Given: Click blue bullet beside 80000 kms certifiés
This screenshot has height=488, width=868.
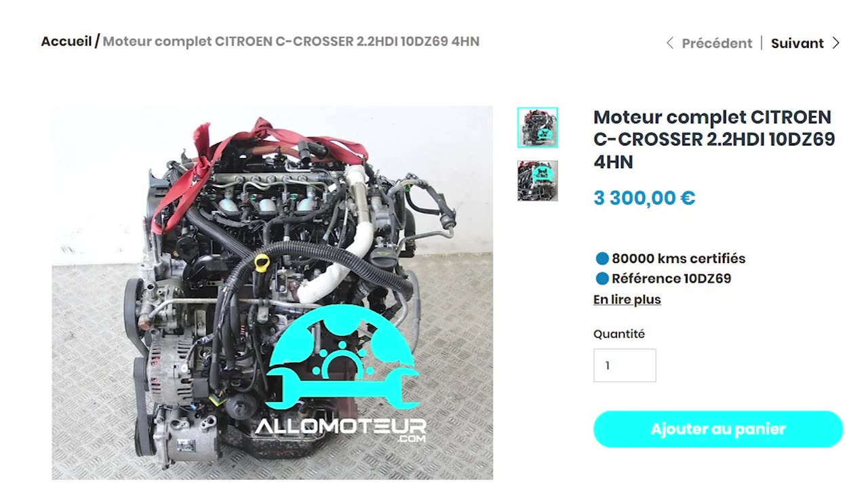Looking at the screenshot, I should (x=601, y=258).
